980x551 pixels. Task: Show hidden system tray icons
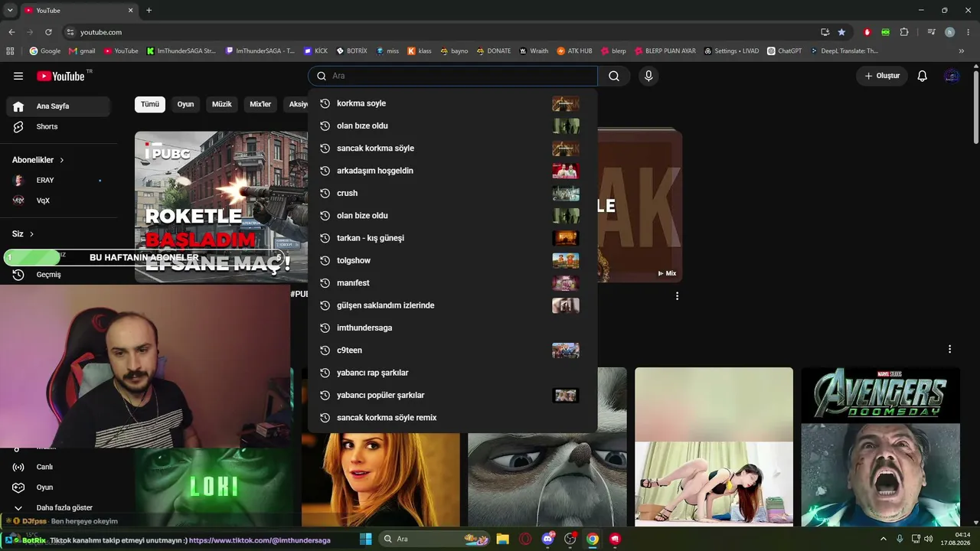click(885, 539)
